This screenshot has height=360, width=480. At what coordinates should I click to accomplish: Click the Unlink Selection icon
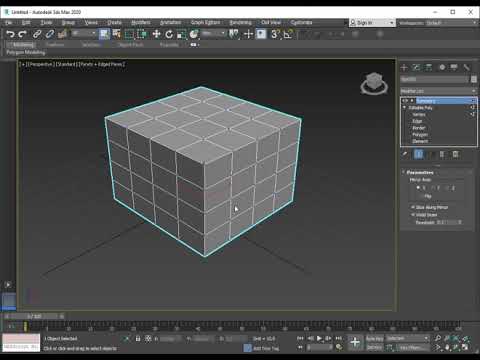(50, 34)
